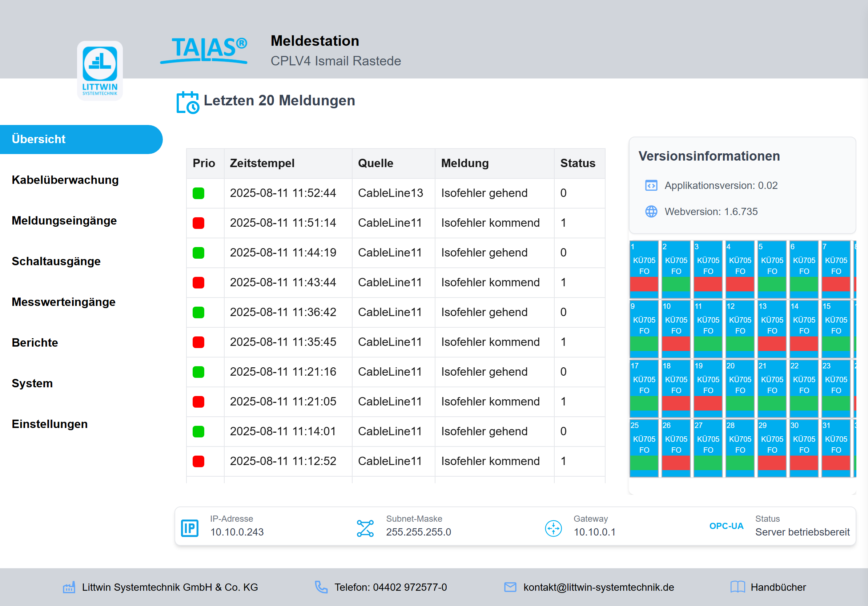This screenshot has height=606, width=868.
Task: Click the Gateway router icon
Action: (553, 528)
